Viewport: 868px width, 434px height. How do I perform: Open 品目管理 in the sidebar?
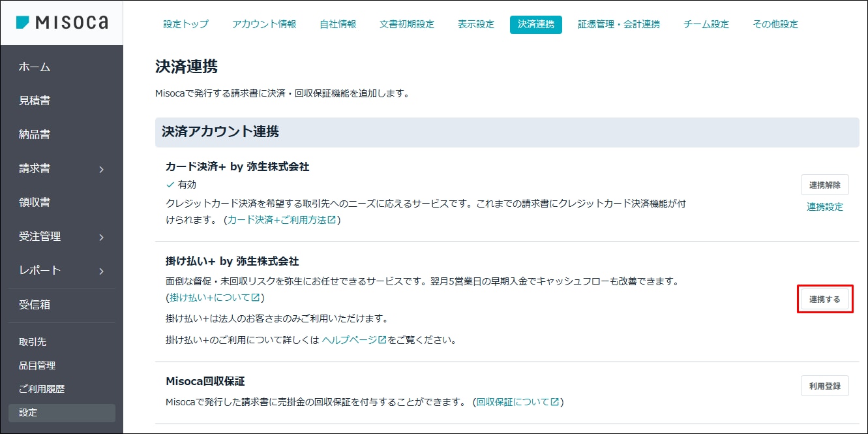(37, 365)
